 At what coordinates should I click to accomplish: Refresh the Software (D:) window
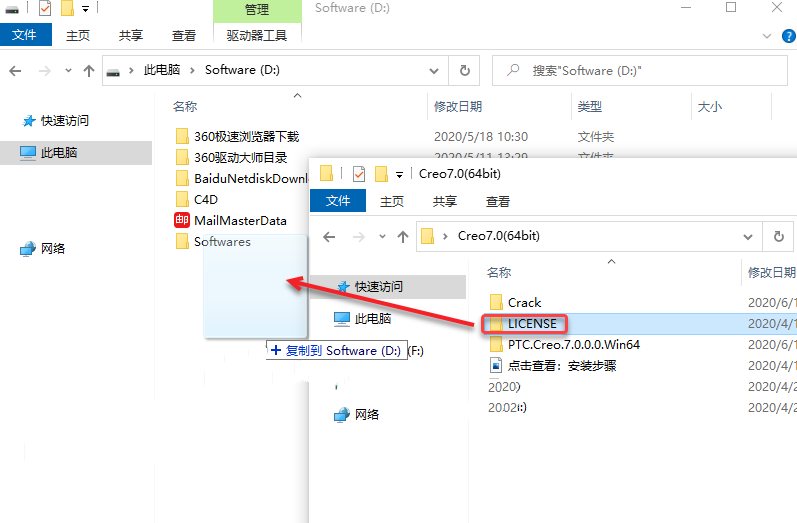465,71
